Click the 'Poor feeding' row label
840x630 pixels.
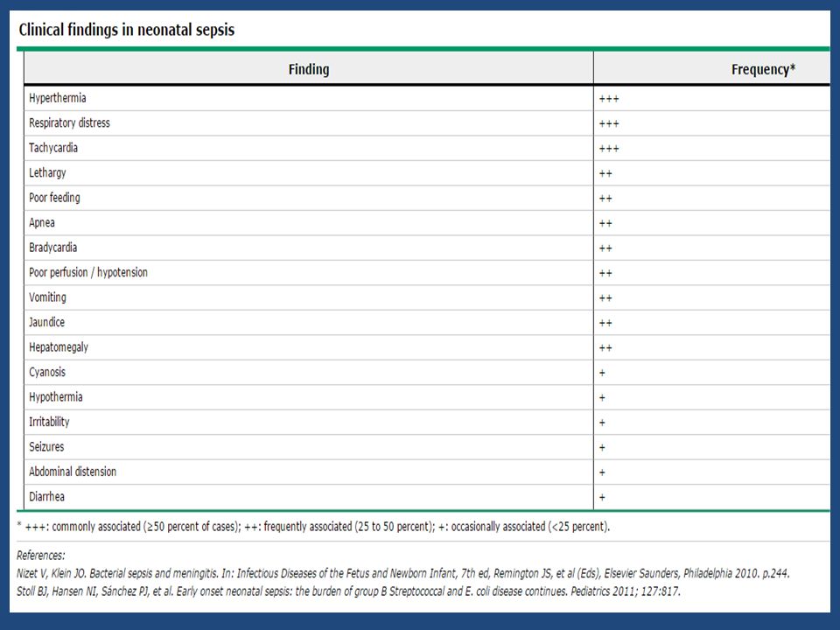(x=54, y=198)
